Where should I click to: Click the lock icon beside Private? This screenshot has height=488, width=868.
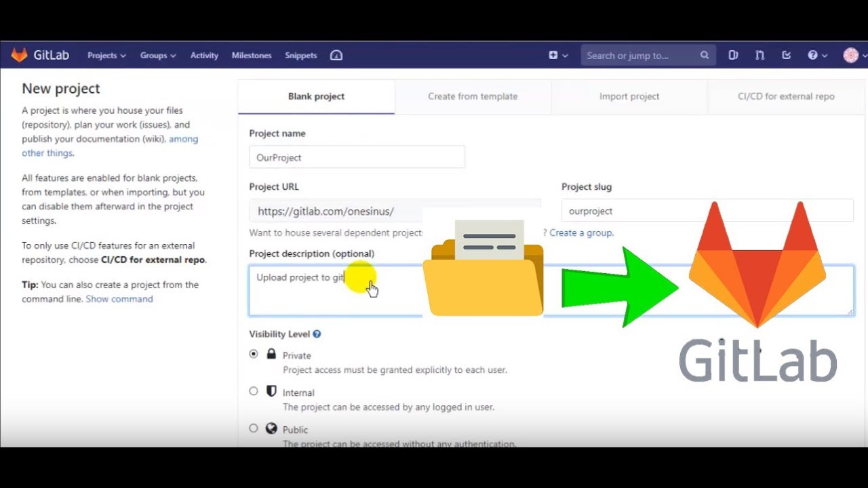tap(271, 354)
